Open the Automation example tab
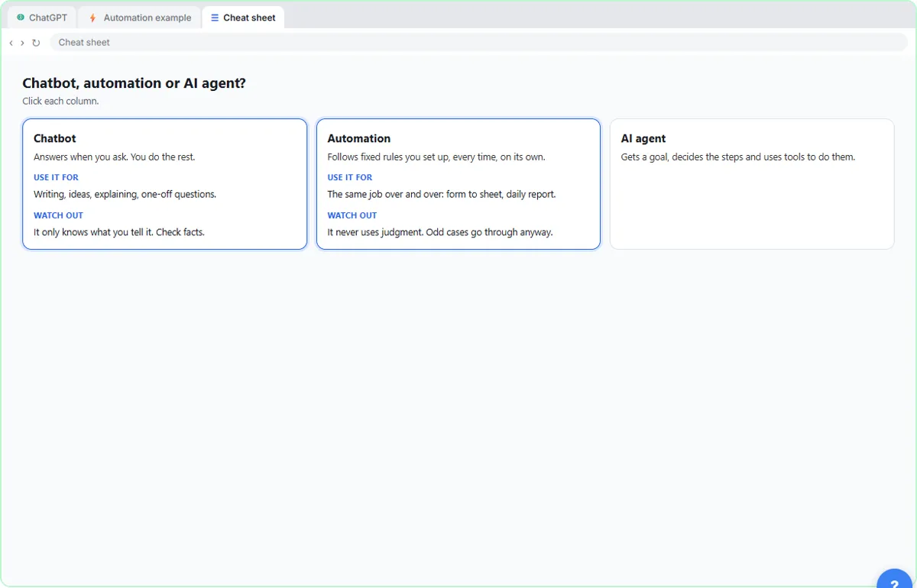This screenshot has height=588, width=917. tap(140, 18)
